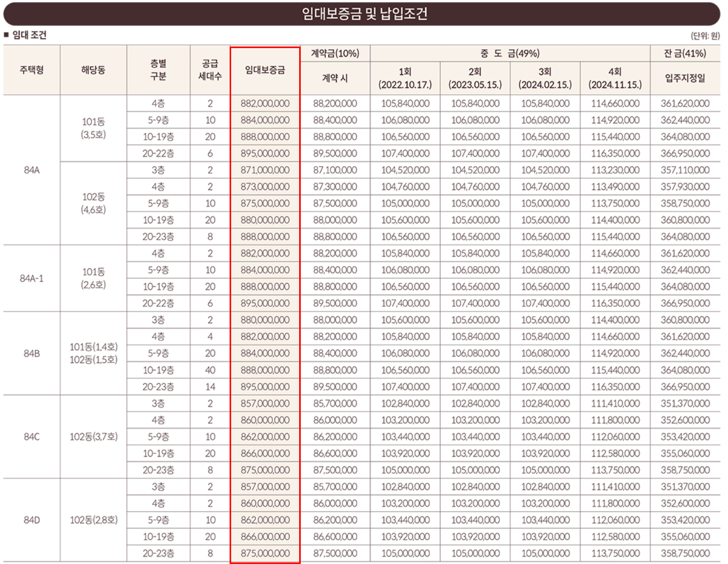
Task: Click the 4회 payment value 113,230,000
Action: click(x=615, y=170)
